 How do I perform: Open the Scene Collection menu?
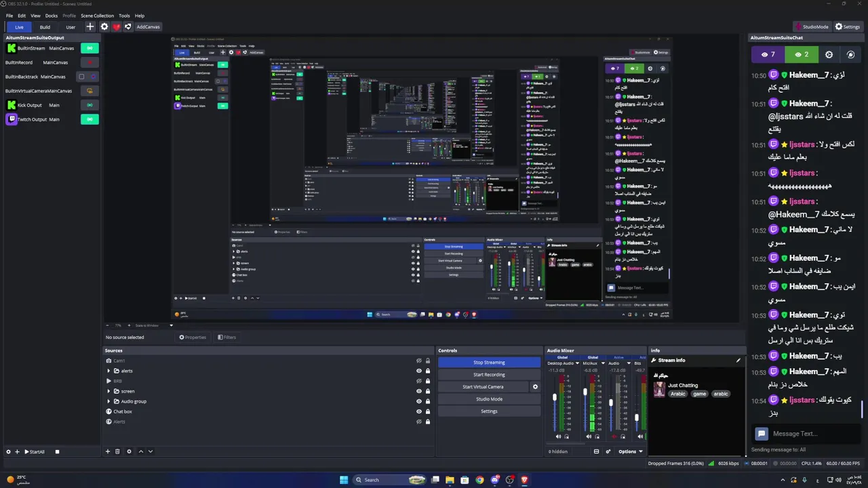[x=98, y=16]
